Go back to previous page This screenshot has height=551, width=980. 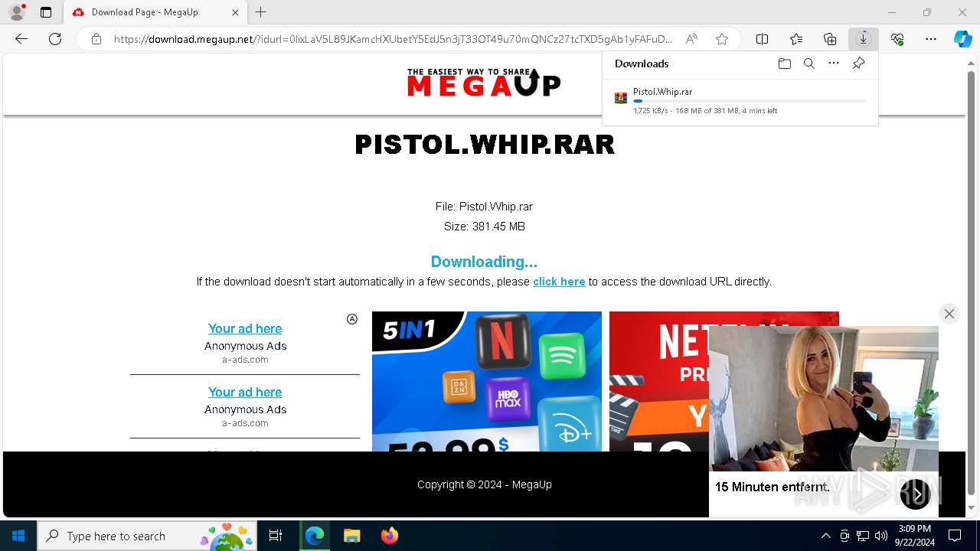click(x=21, y=39)
